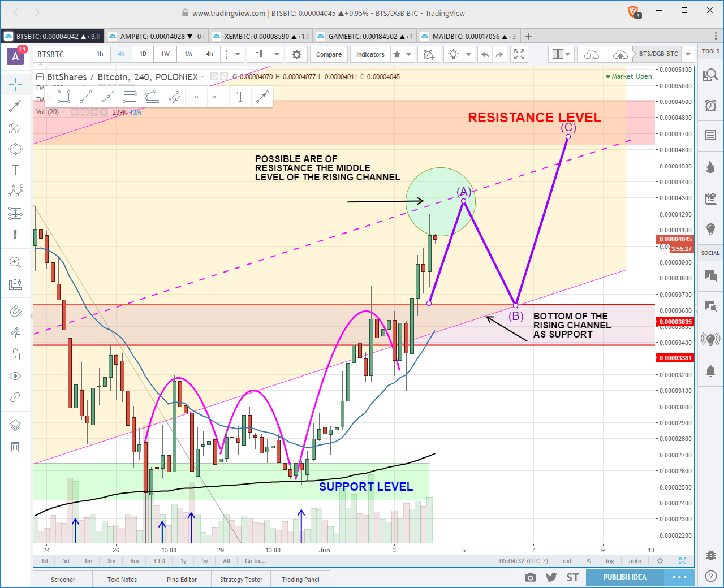Open the Strategy Tester tab

point(241,580)
